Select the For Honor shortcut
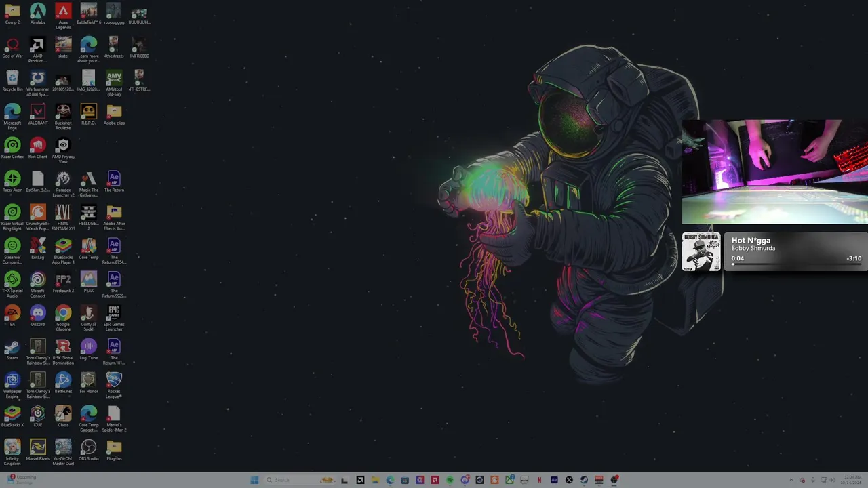Screen dimensions: 868x488 pyautogui.click(x=88, y=382)
